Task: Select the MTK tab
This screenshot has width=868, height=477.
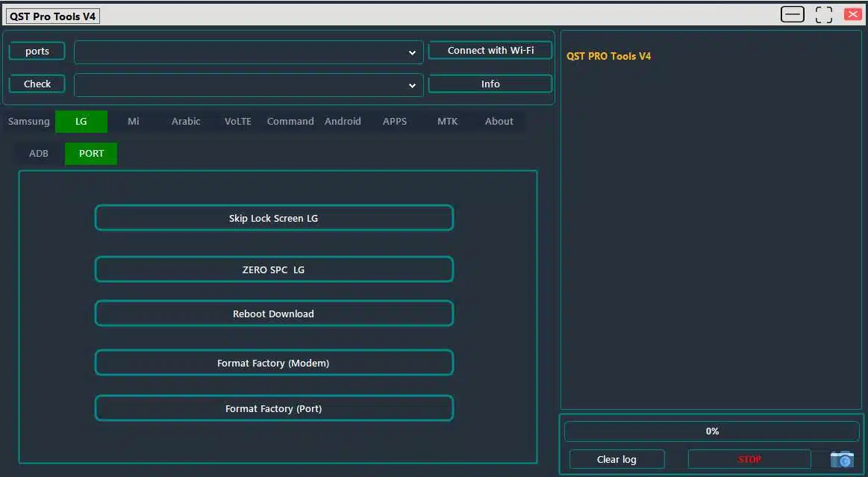Action: point(447,121)
